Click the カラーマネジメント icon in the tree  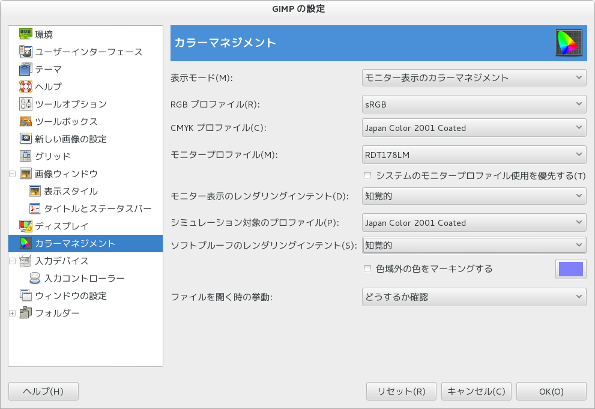pos(25,243)
